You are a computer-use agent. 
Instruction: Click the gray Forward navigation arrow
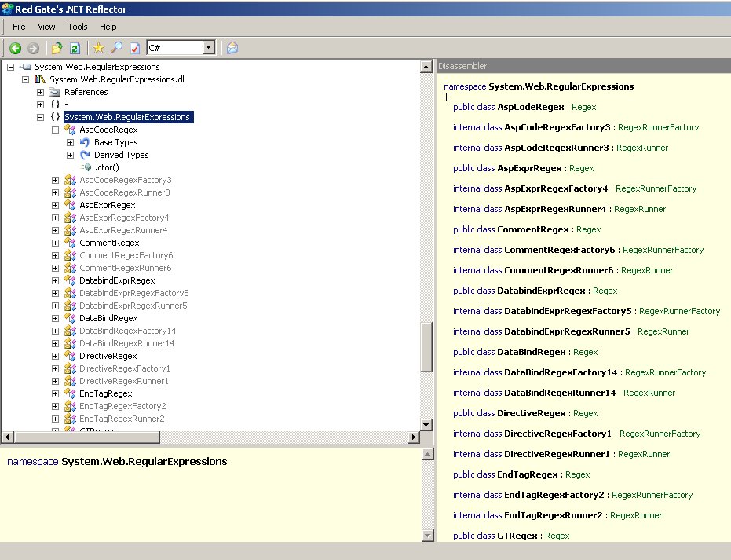tap(33, 48)
